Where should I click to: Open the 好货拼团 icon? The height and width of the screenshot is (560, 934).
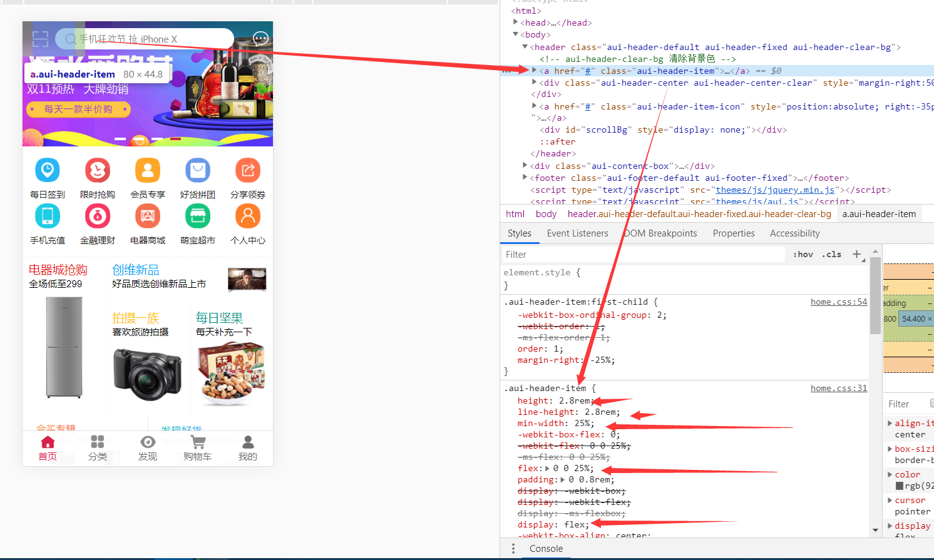[198, 170]
